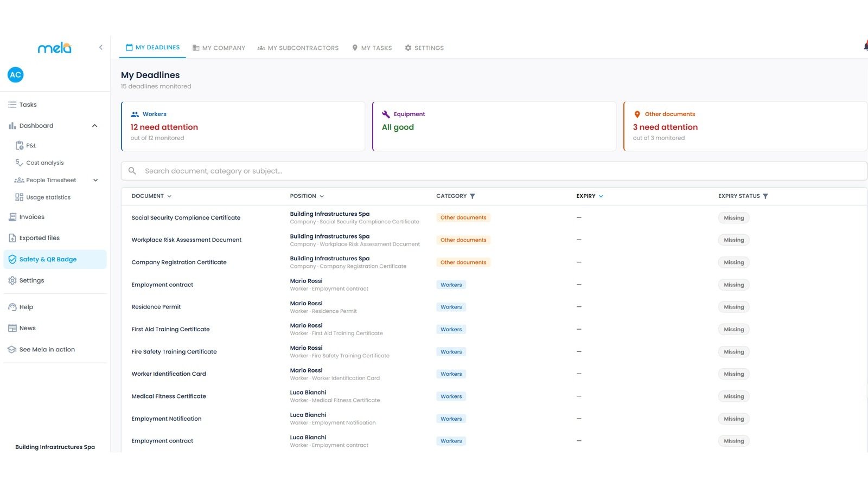The image size is (868, 488).
Task: Collapse the Dashboard section chevron
Action: pyautogui.click(x=95, y=126)
